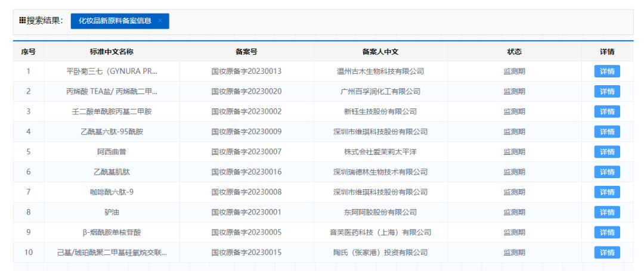This screenshot has width=644, height=271.
Task: Click filer 广州百孚润化工有限公司
Action: 380,92
